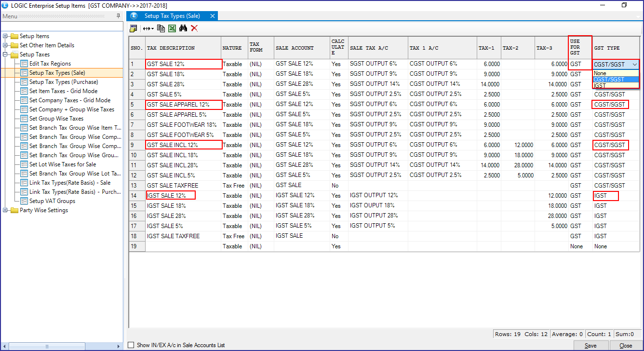The width and height of the screenshot is (644, 351).
Task: Click the Set Lot Wise Taxes form icon
Action: point(24,164)
